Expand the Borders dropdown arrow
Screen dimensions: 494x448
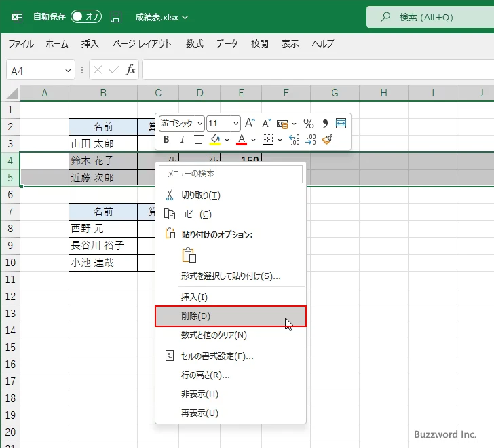tap(280, 140)
